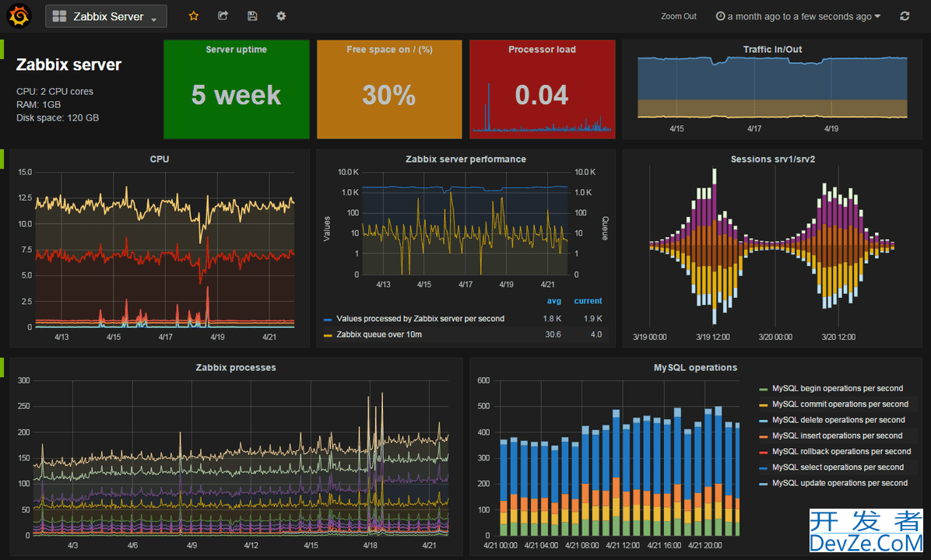
Task: Toggle MySQL rollback operations per second series
Action: pos(841,451)
